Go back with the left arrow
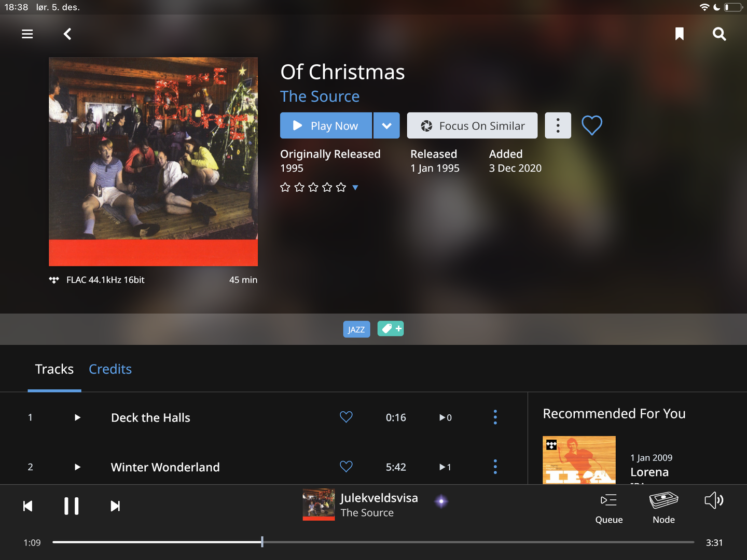 coord(67,34)
